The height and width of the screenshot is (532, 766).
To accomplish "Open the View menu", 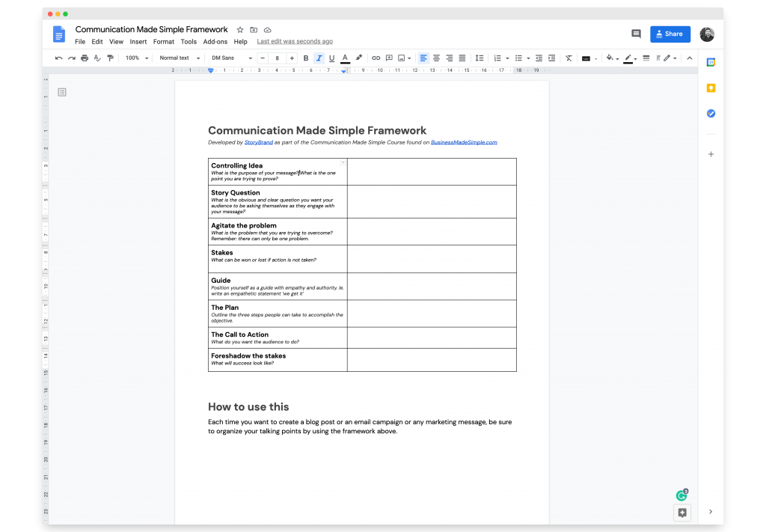I will coord(116,41).
